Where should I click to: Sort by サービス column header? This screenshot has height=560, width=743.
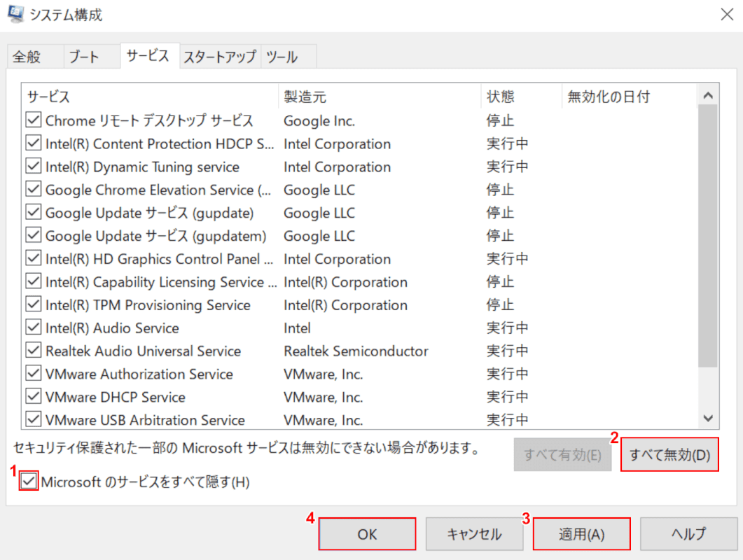151,97
